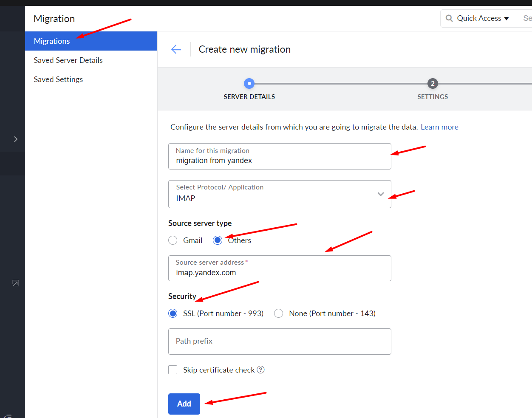The image size is (532, 418).
Task: Select the Others source server type
Action: point(218,240)
